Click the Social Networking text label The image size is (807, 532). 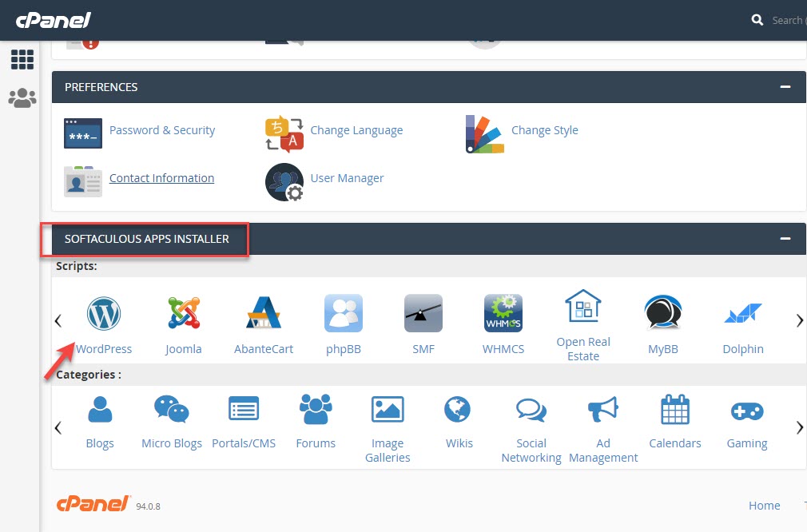coord(531,451)
